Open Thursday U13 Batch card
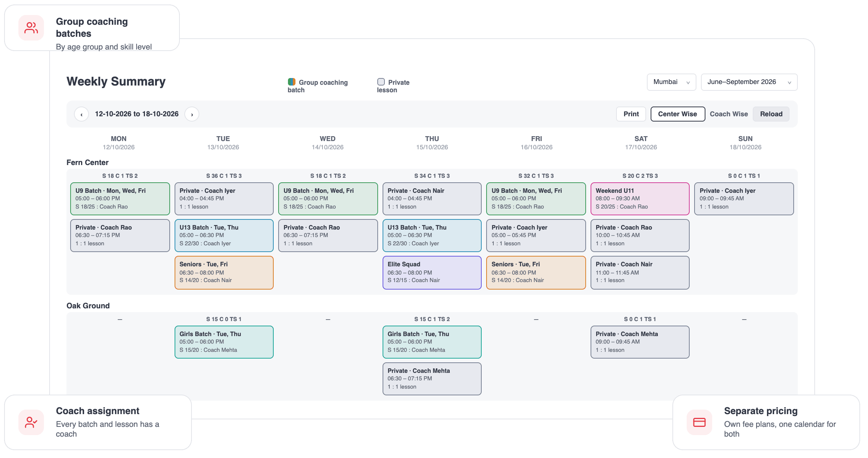The width and height of the screenshot is (868, 458). (432, 236)
